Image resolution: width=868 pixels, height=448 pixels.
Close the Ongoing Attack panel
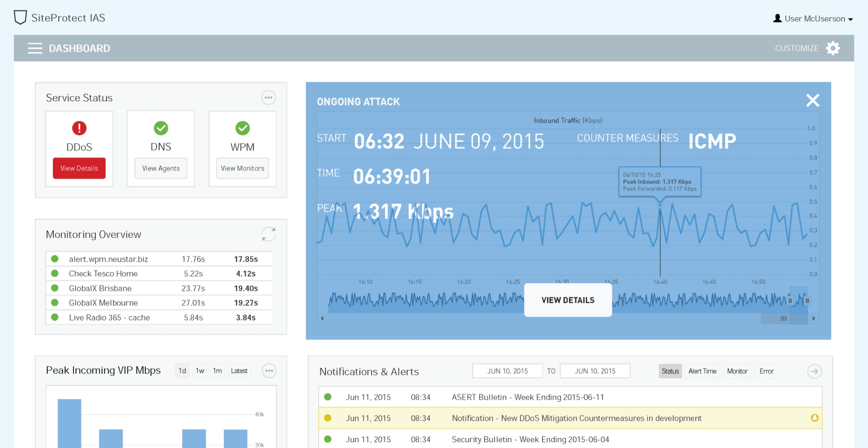[x=812, y=100]
